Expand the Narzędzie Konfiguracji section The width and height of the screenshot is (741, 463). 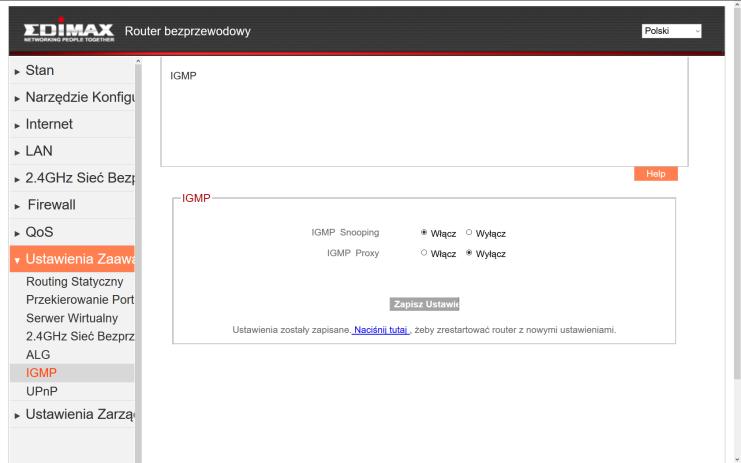[x=72, y=97]
